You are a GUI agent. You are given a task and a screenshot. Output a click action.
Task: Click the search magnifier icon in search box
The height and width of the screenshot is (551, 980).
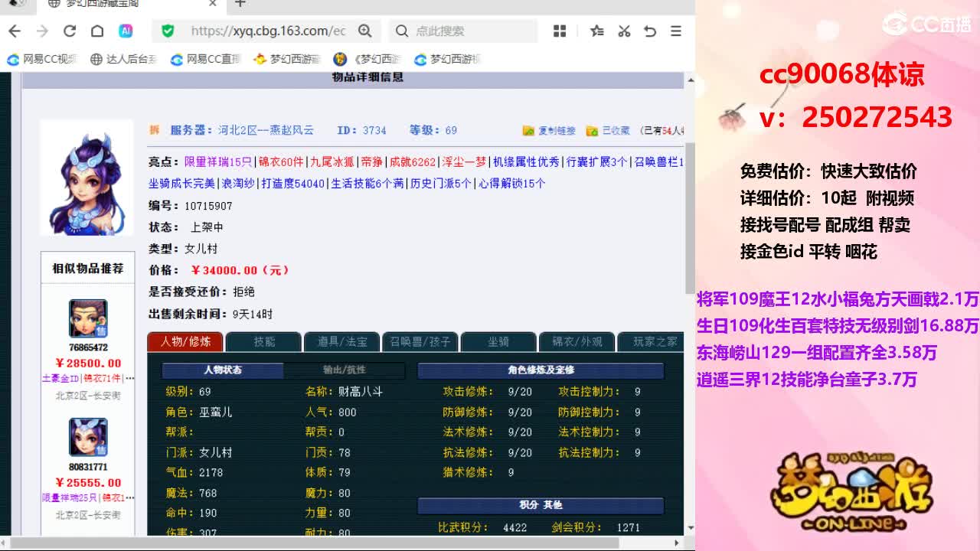[402, 31]
